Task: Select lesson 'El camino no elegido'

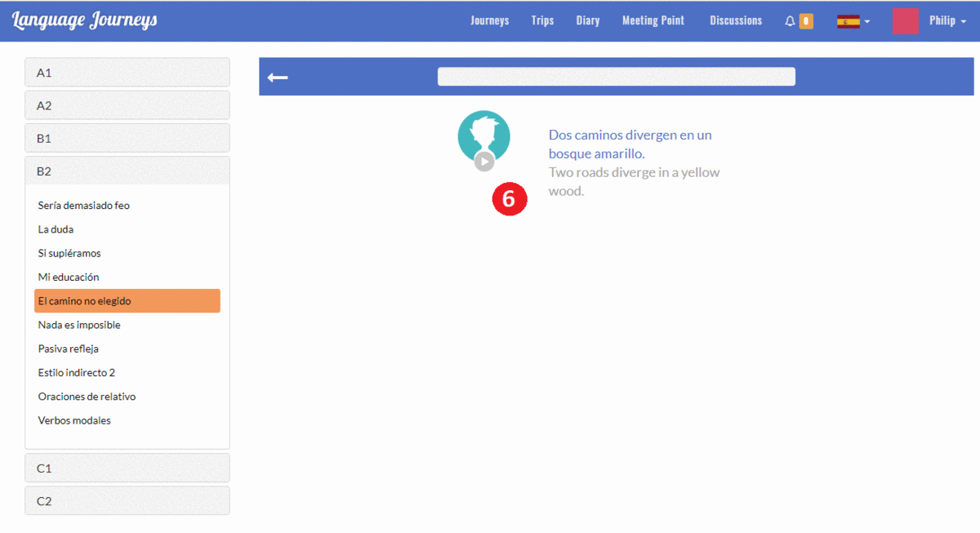Action: pyautogui.click(x=127, y=300)
